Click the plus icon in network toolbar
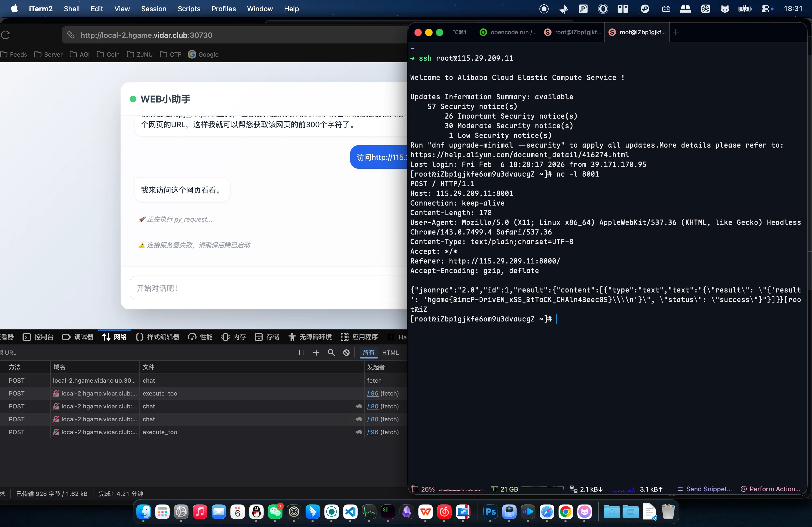The width and height of the screenshot is (812, 527). coord(316,353)
